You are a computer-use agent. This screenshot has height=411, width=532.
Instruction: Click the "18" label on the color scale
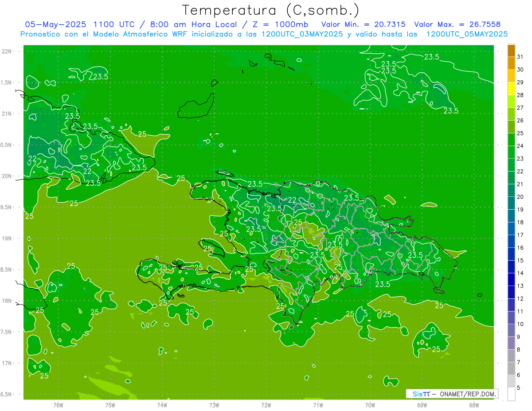pos(520,222)
